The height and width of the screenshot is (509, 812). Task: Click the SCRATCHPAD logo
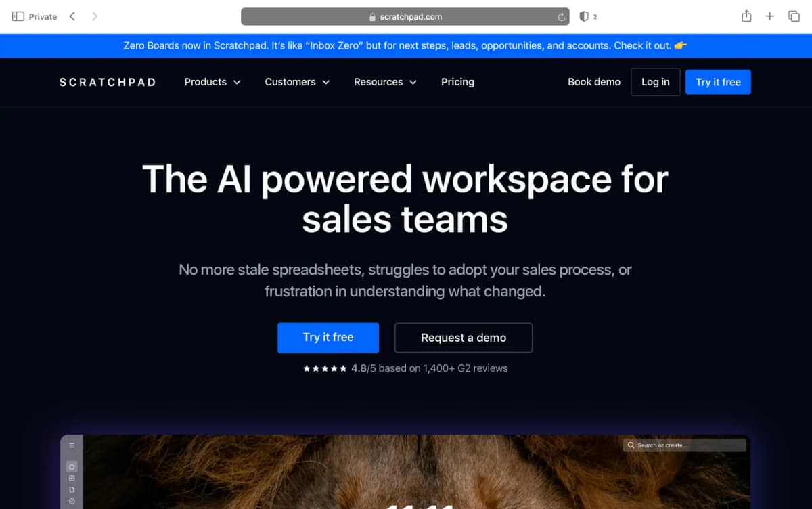point(108,82)
